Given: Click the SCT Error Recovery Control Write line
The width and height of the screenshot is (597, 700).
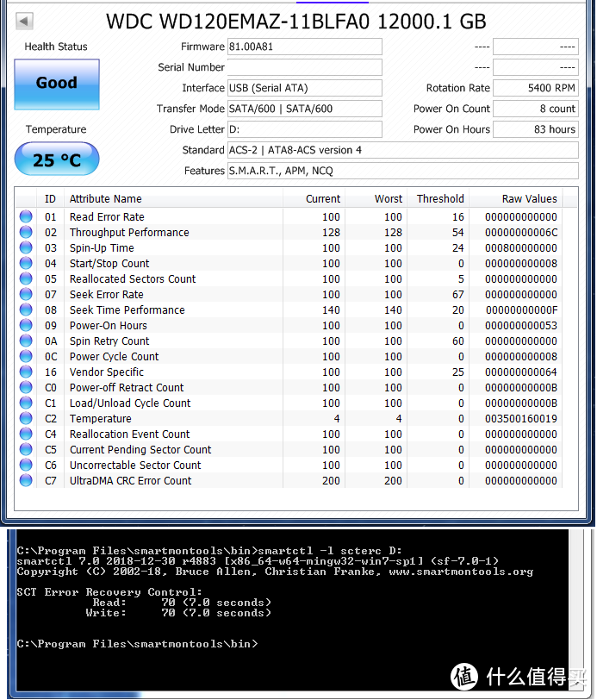Looking at the screenshot, I should 178,612.
